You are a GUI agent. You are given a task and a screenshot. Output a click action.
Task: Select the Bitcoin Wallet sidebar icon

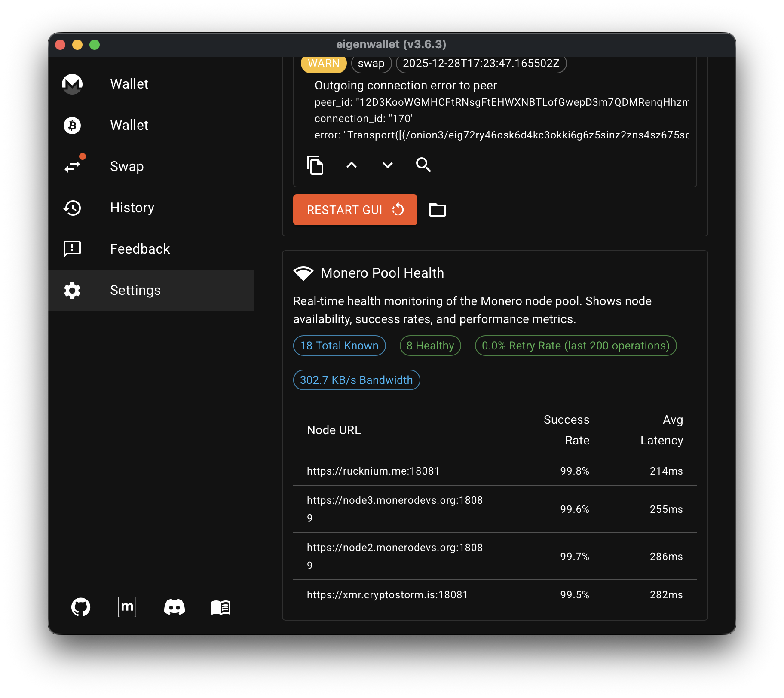coord(72,126)
